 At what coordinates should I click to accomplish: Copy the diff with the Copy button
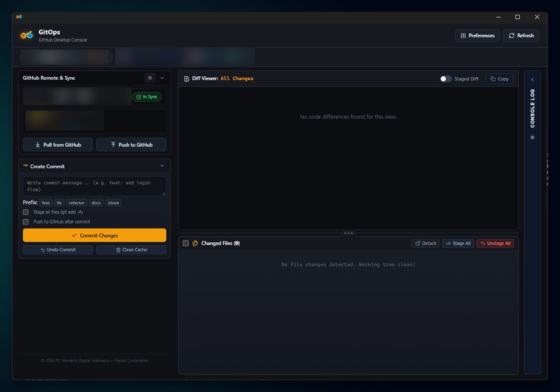(x=499, y=79)
